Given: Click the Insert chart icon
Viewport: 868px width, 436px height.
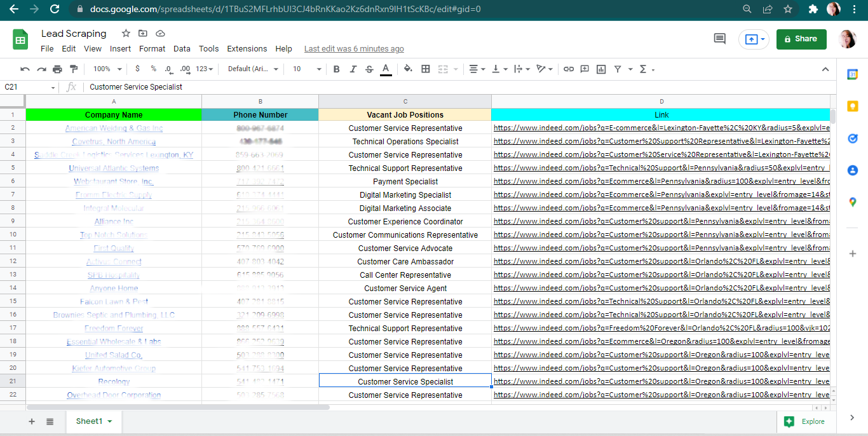Looking at the screenshot, I should 601,69.
